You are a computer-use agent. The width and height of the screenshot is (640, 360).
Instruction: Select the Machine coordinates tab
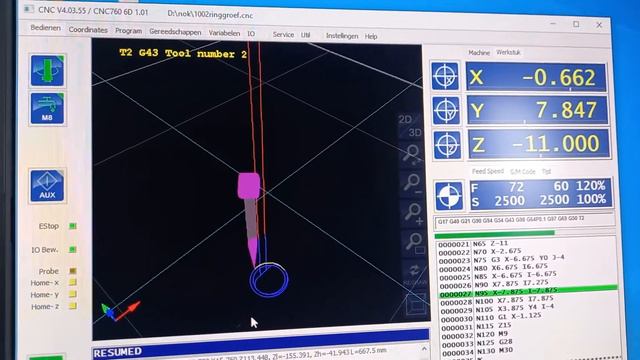(479, 53)
